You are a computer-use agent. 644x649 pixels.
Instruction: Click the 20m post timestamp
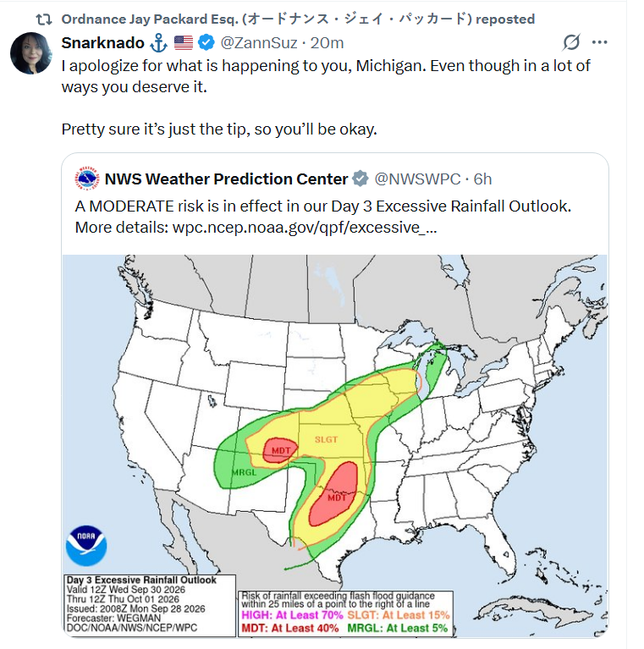click(327, 43)
